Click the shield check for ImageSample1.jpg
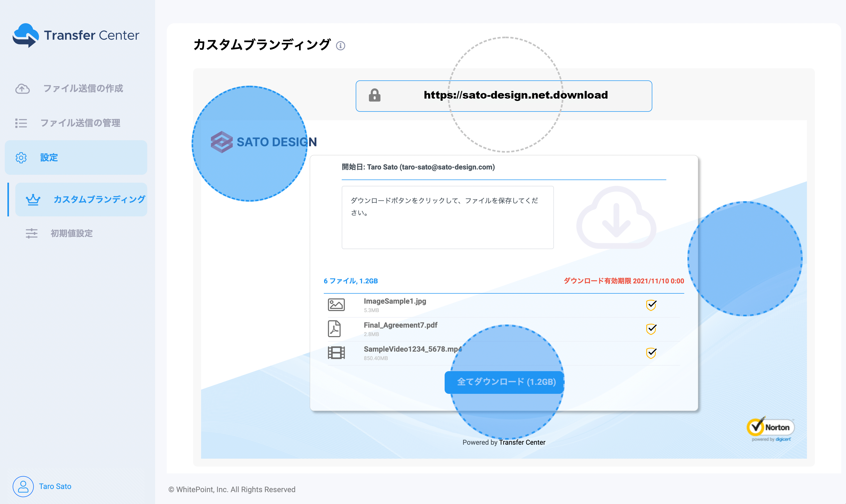The image size is (846, 504). (651, 305)
